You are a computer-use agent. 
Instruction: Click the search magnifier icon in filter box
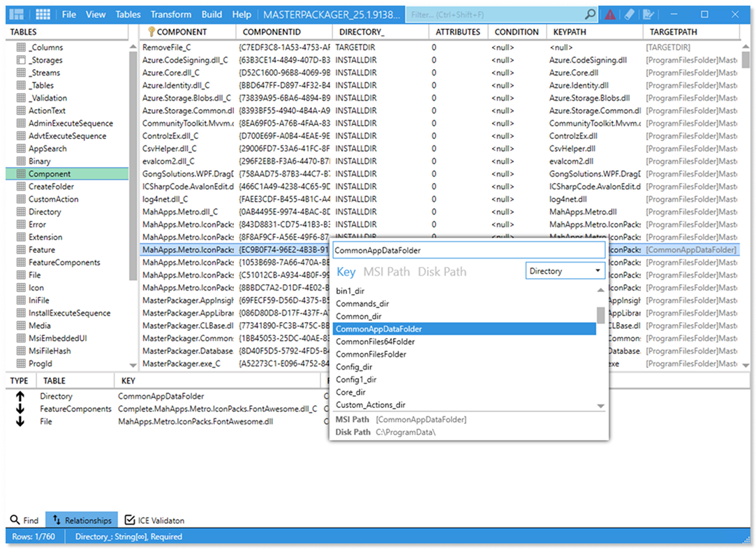[x=590, y=14]
